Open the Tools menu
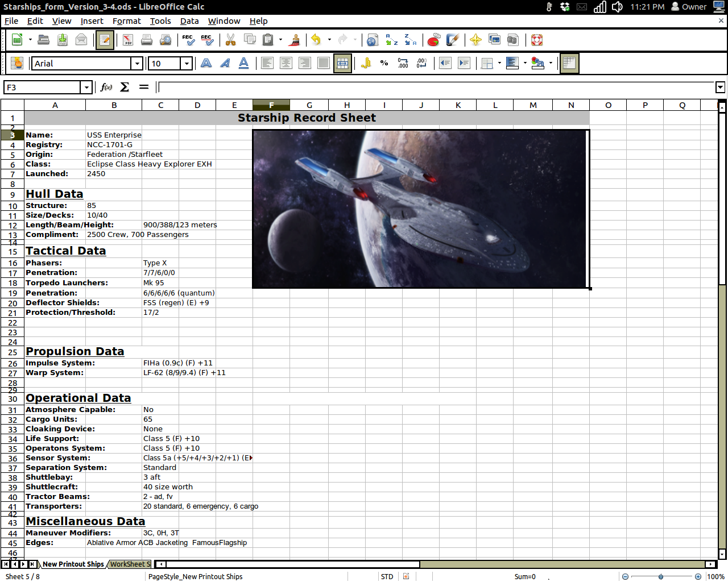728x582 pixels. pos(160,21)
